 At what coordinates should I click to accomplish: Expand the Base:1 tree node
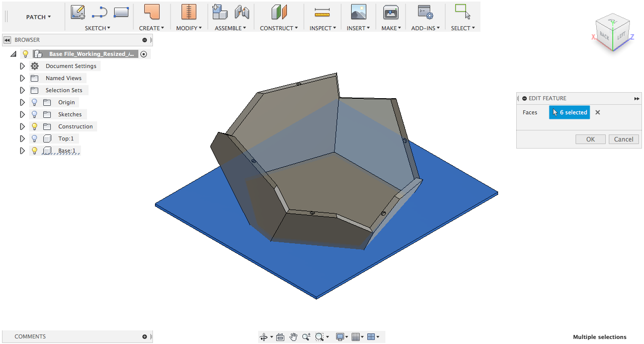(x=22, y=151)
